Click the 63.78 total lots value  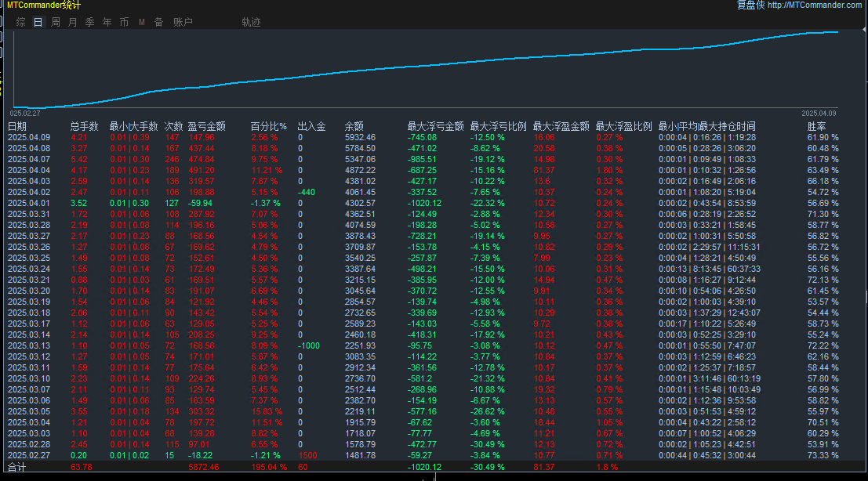coord(82,467)
